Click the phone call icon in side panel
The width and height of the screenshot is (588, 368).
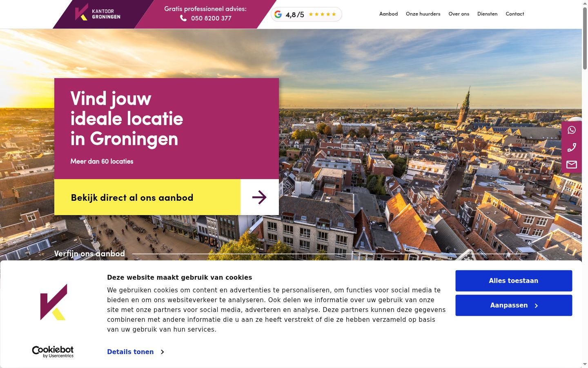[572, 147]
